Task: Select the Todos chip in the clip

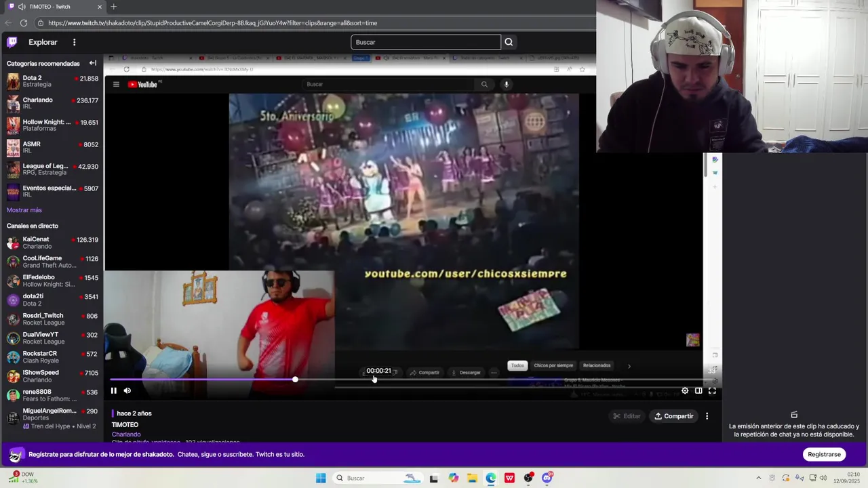Action: [517, 365]
